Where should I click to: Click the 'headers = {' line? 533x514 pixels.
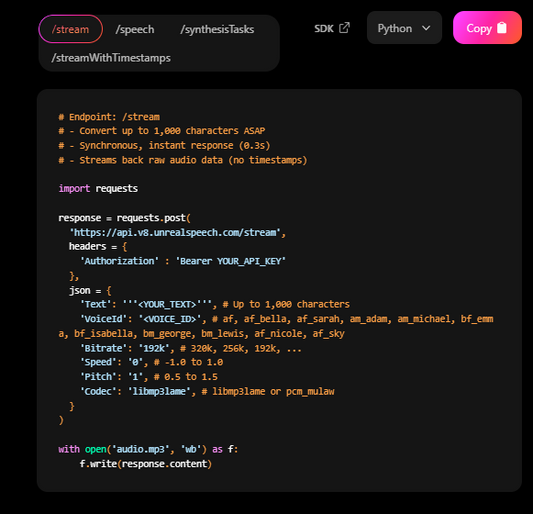point(98,246)
